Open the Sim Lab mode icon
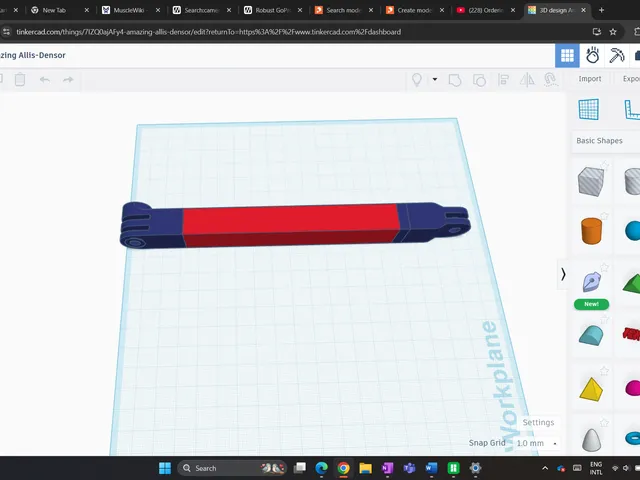 (592, 56)
